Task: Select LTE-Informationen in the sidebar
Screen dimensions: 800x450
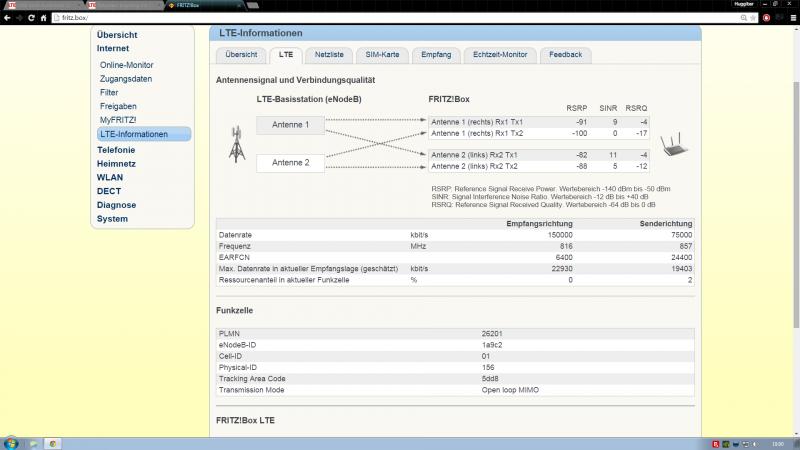Action: [144, 134]
